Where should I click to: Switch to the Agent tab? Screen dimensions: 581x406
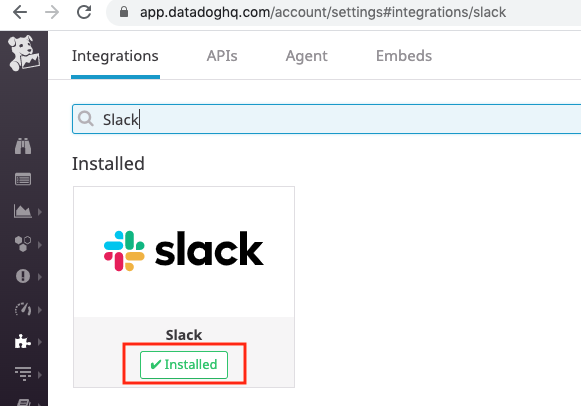(306, 56)
